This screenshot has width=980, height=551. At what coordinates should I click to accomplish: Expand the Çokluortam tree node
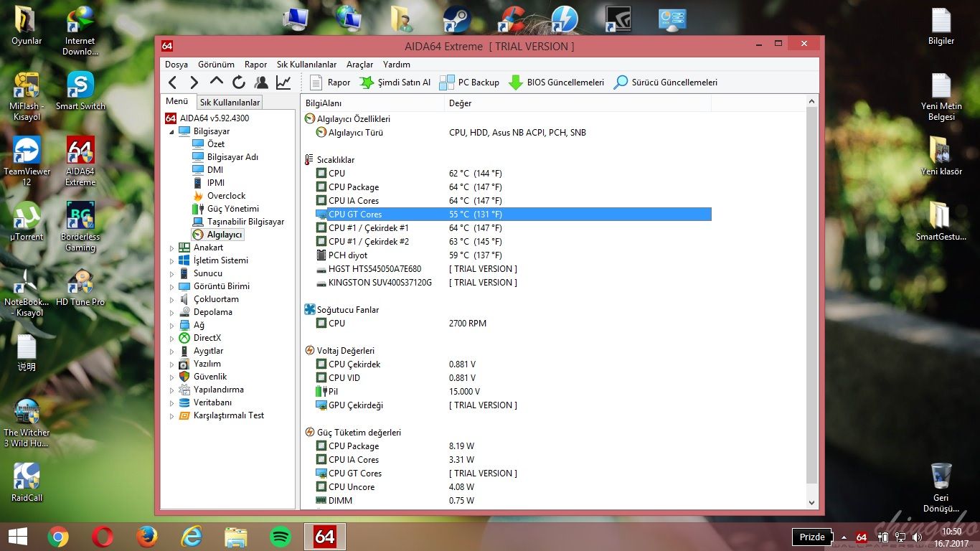pos(171,300)
